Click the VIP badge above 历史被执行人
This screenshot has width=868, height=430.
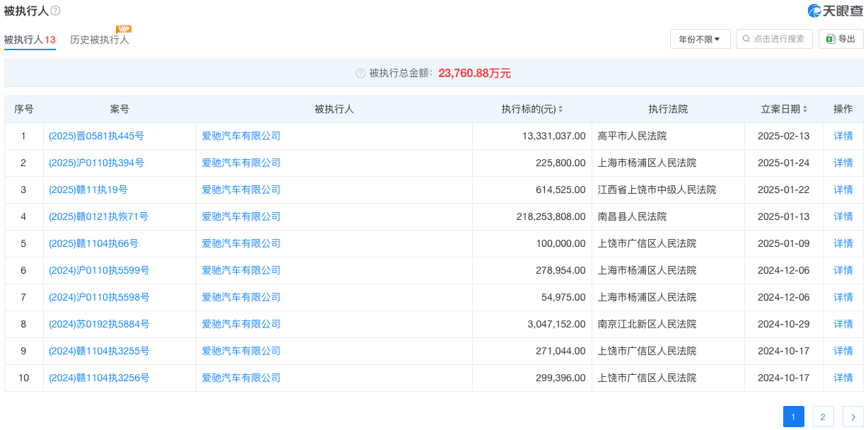(124, 29)
